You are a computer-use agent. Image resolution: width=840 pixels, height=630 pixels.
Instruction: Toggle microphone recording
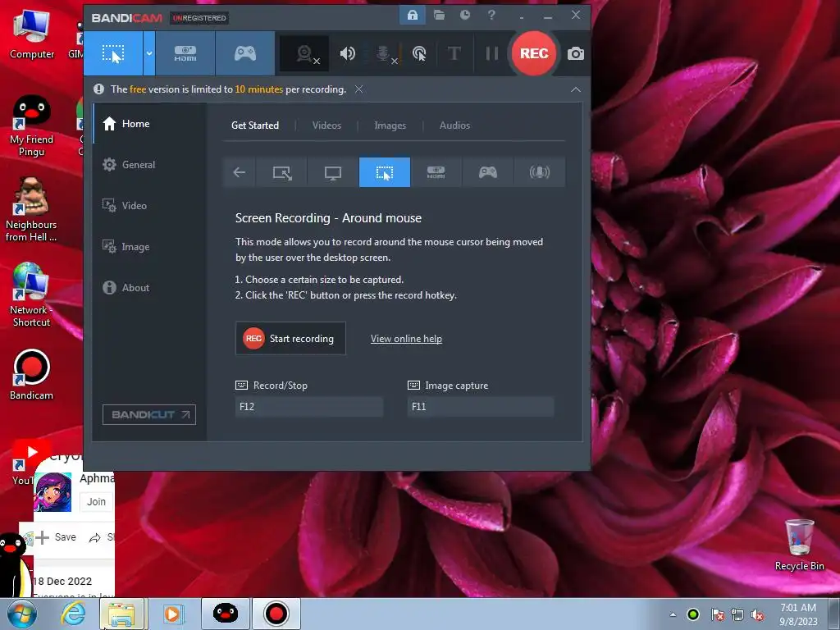click(x=386, y=53)
